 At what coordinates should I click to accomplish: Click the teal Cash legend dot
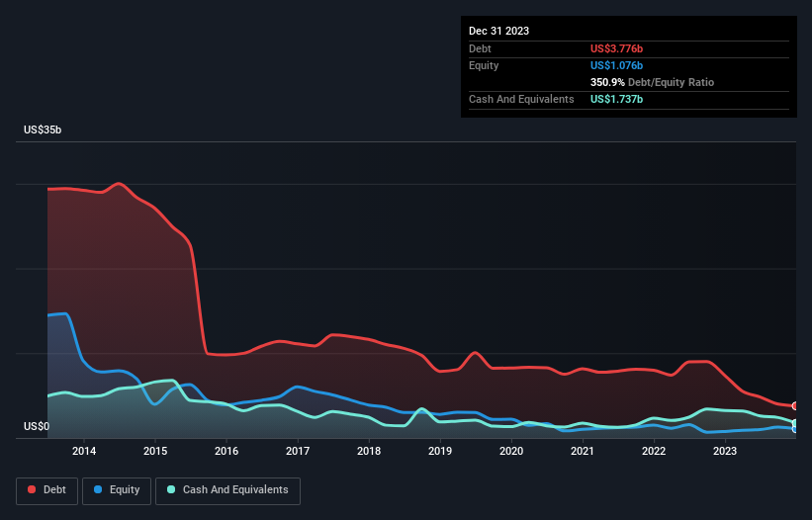[x=171, y=489]
